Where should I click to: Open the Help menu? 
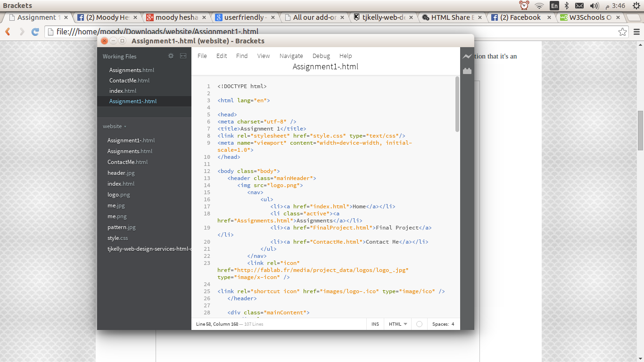[346, 56]
